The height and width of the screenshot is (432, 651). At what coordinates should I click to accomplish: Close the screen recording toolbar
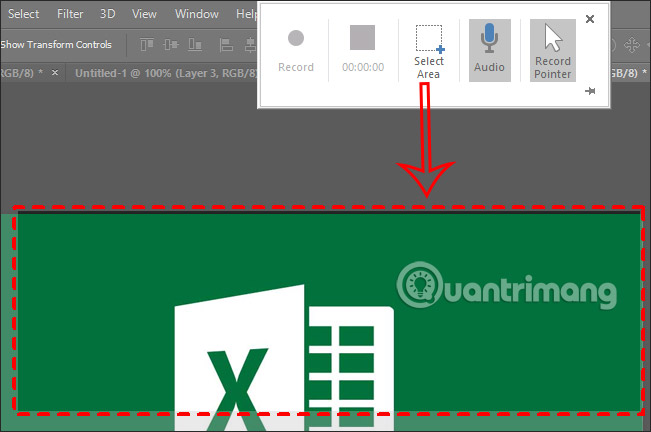(590, 19)
